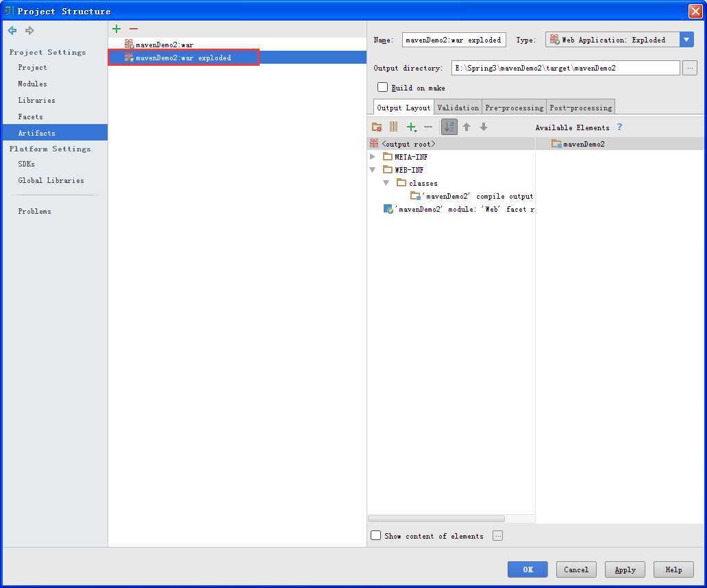707x588 pixels.
Task: Switch to the Pre-processing tab
Action: point(514,108)
